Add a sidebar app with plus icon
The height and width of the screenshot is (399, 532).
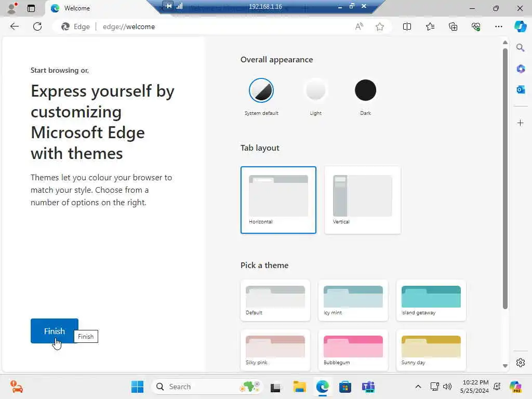click(521, 123)
